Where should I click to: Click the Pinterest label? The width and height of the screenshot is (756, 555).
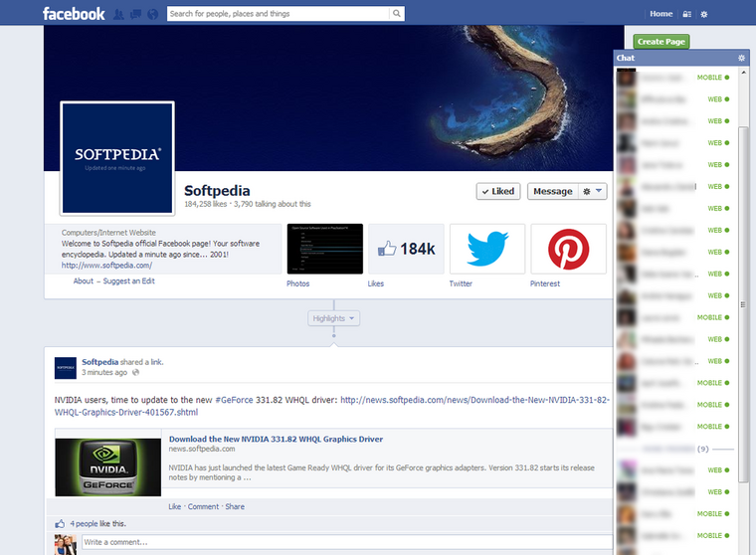coord(545,283)
